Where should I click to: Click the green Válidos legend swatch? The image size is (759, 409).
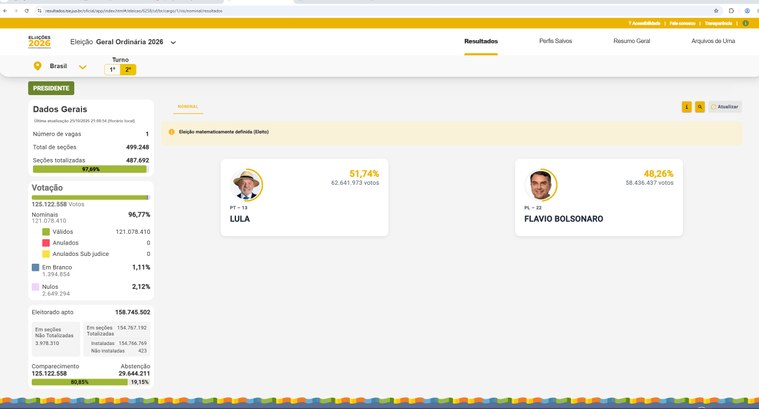(x=46, y=232)
